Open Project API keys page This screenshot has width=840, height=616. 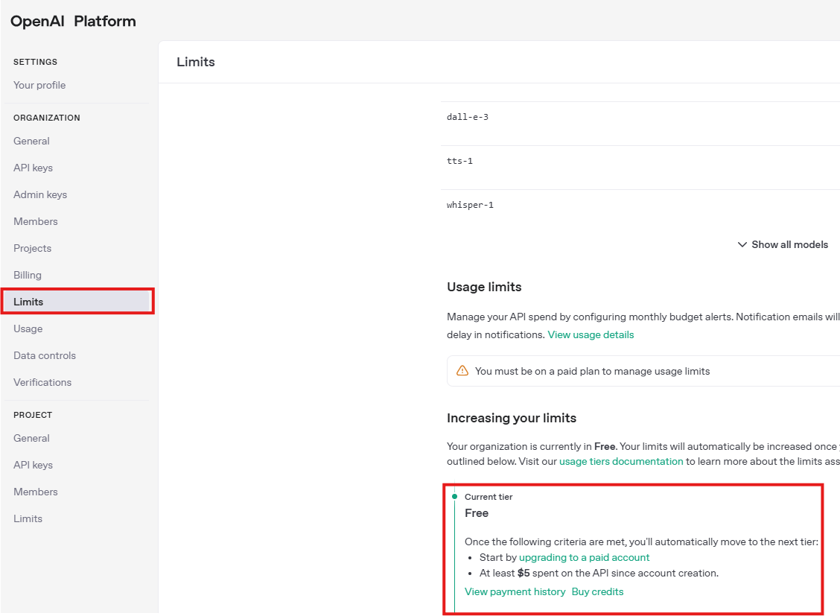[x=34, y=465]
